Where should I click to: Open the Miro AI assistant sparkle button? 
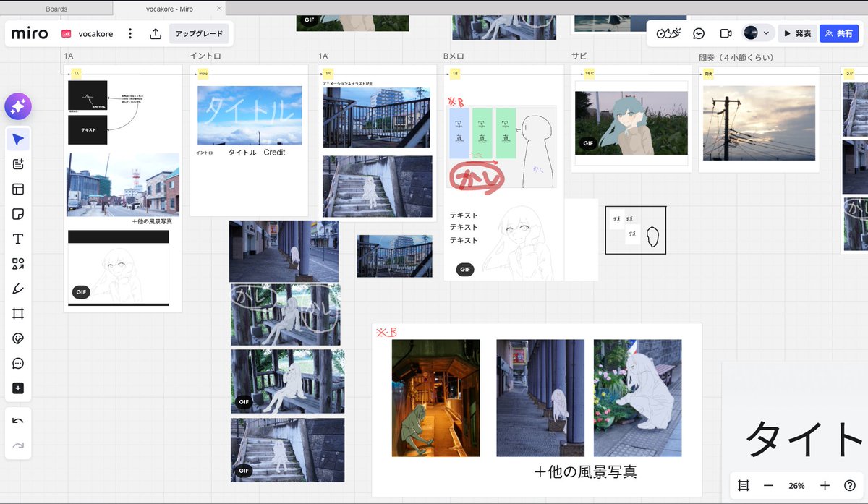pyautogui.click(x=18, y=106)
